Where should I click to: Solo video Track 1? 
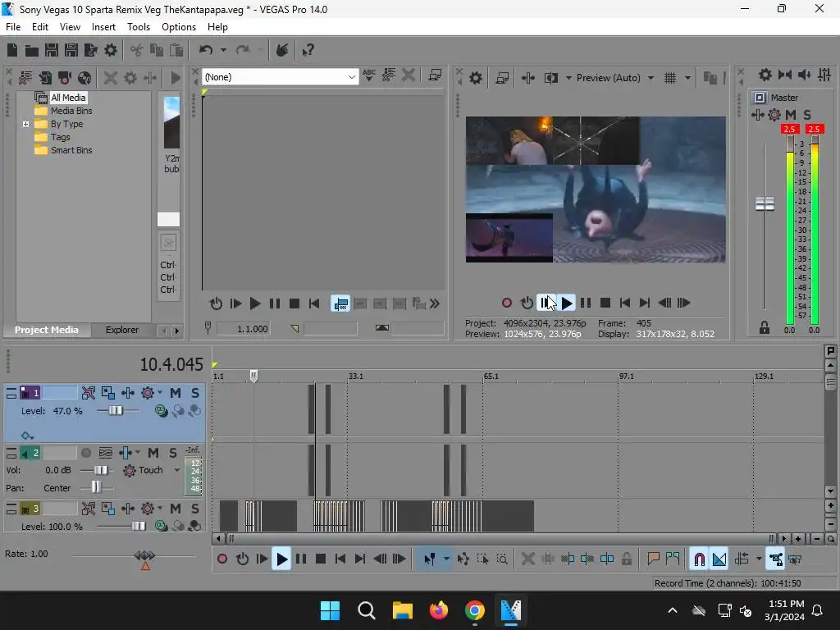195,393
